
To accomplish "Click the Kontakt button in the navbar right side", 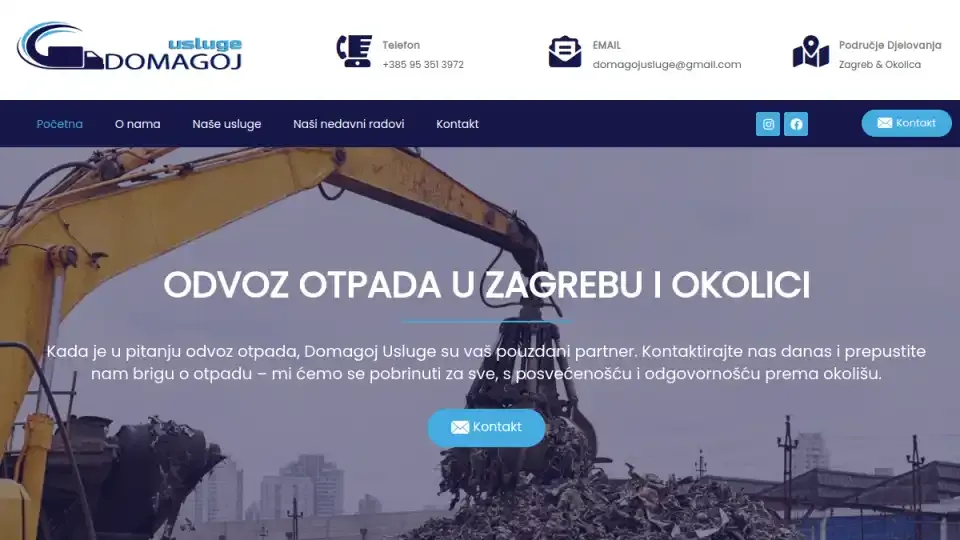I will coord(906,123).
